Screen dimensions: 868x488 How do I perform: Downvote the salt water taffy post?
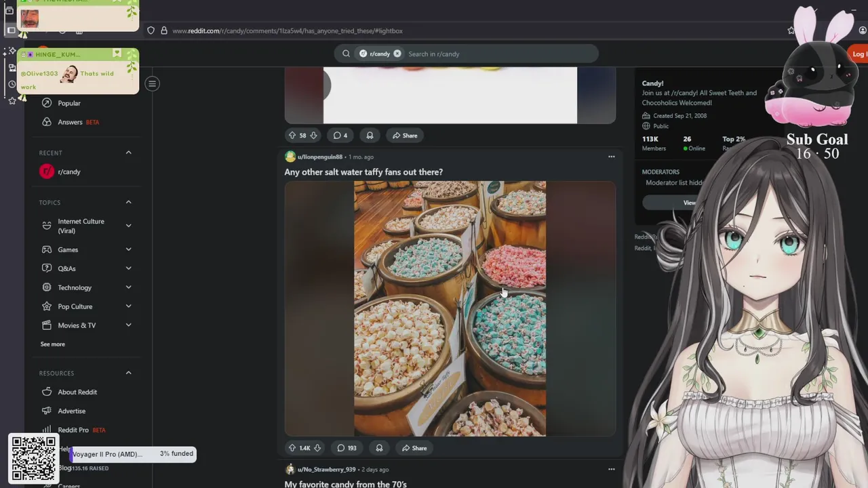pyautogui.click(x=317, y=448)
